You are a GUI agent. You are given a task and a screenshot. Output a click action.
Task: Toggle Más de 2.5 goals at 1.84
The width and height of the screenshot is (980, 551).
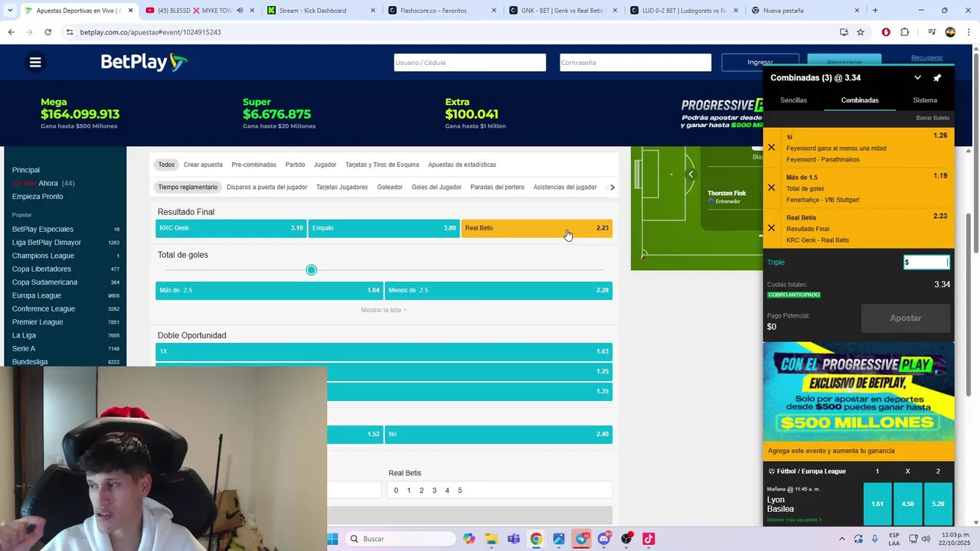pyautogui.click(x=269, y=290)
